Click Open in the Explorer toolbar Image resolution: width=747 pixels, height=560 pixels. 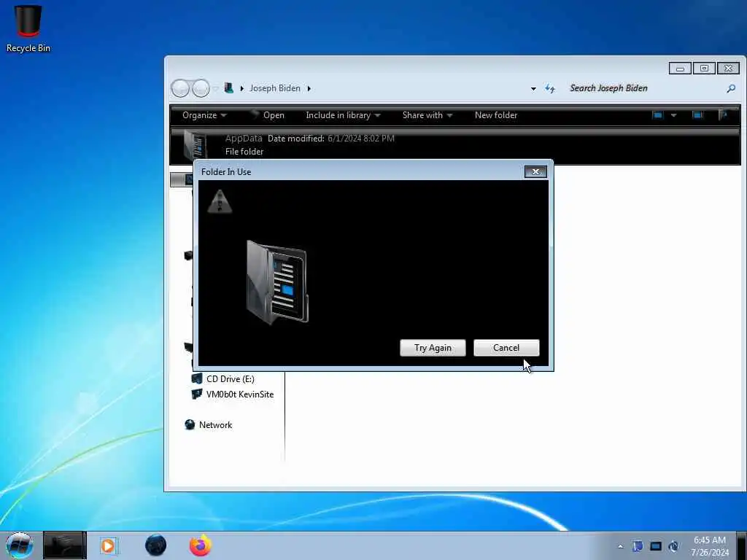pos(268,115)
